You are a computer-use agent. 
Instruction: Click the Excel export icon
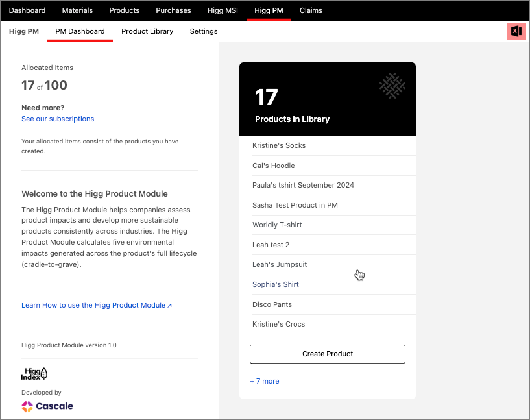pyautogui.click(x=516, y=31)
